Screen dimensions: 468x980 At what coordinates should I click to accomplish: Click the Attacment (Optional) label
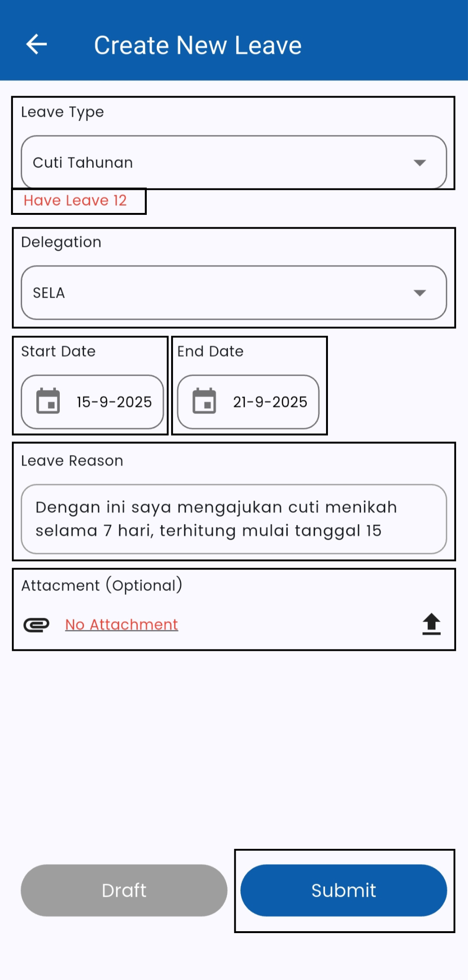point(101,585)
